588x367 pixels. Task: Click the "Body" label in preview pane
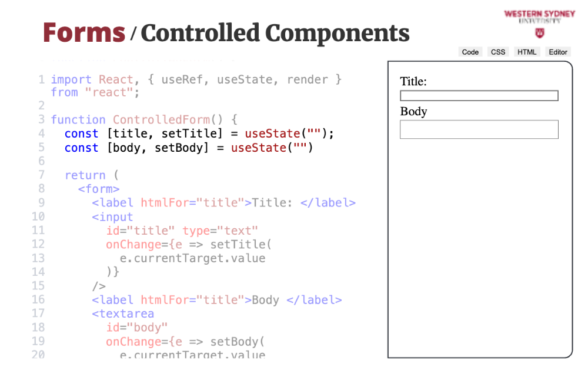coord(413,112)
